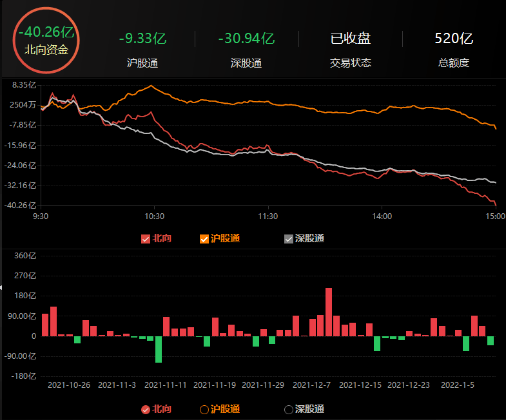Click the 360亿 bar chart axis label

pyautogui.click(x=25, y=256)
